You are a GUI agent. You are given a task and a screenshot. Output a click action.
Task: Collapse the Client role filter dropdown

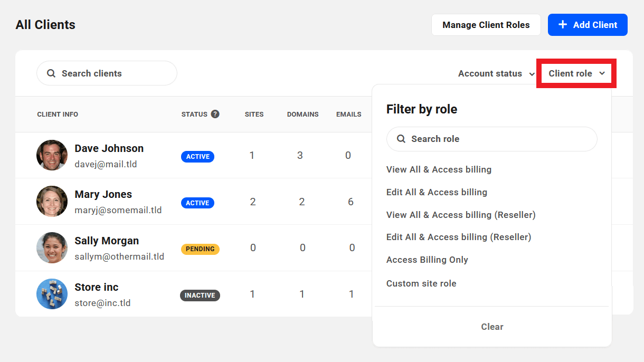point(576,73)
